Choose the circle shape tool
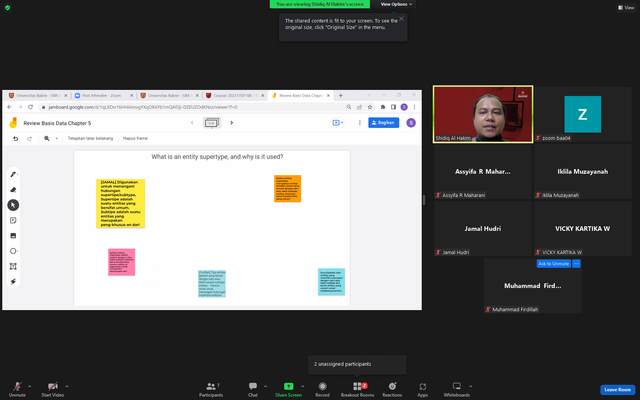 [13, 251]
